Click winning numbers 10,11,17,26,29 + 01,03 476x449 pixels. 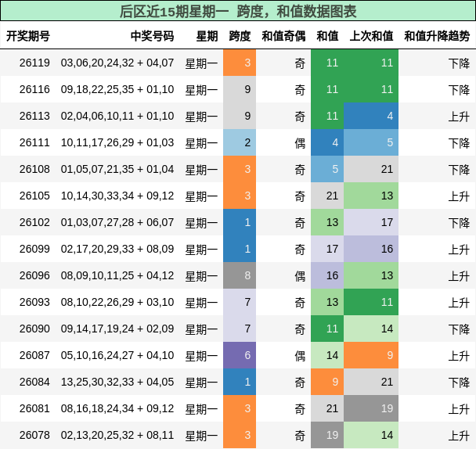coord(117,142)
